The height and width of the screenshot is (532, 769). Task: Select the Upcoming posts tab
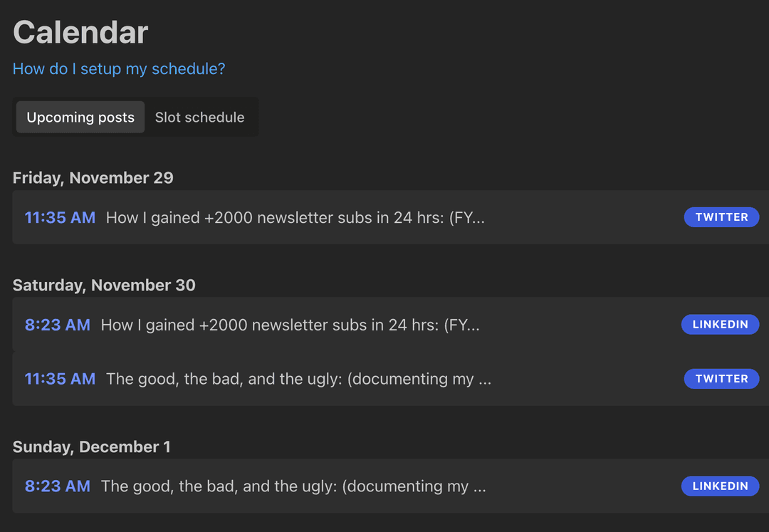(x=80, y=117)
